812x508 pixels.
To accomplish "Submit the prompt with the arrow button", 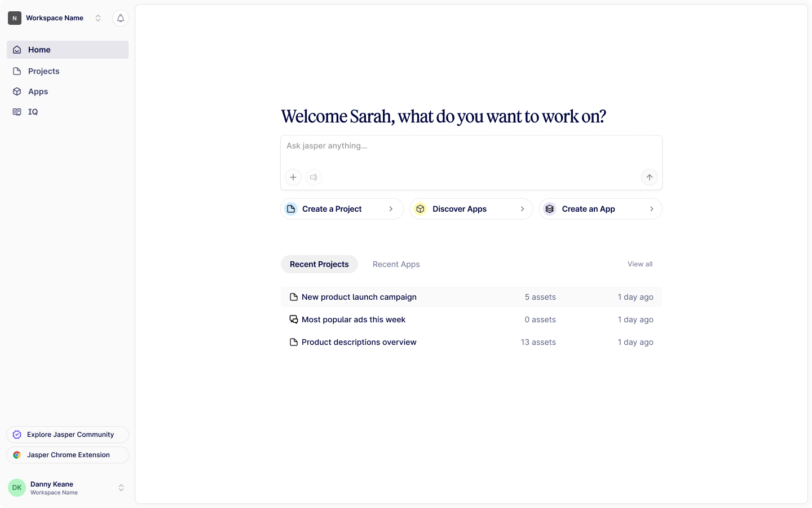I will click(649, 177).
